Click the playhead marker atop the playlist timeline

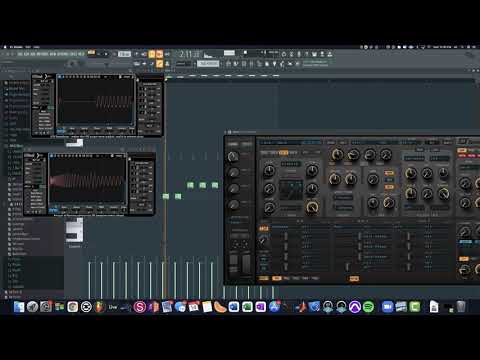pos(167,79)
